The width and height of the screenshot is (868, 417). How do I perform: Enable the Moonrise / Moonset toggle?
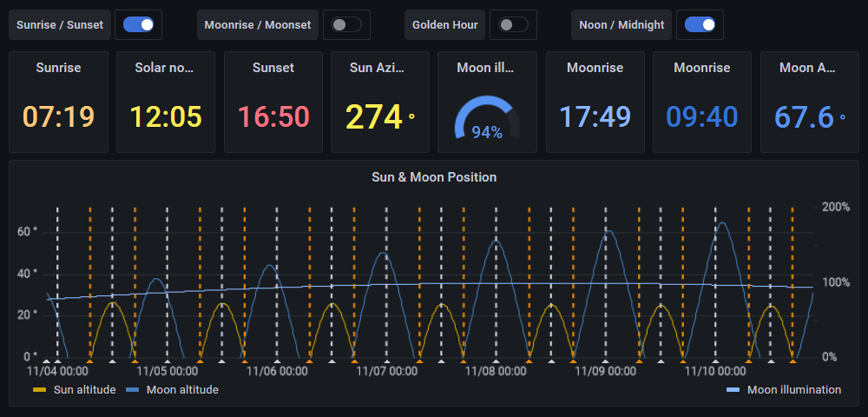coord(346,24)
